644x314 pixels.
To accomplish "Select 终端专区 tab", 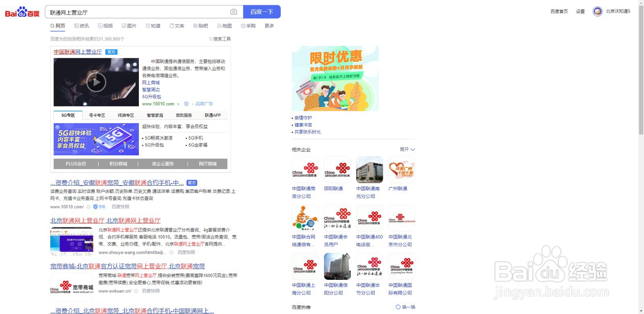I will [126, 115].
